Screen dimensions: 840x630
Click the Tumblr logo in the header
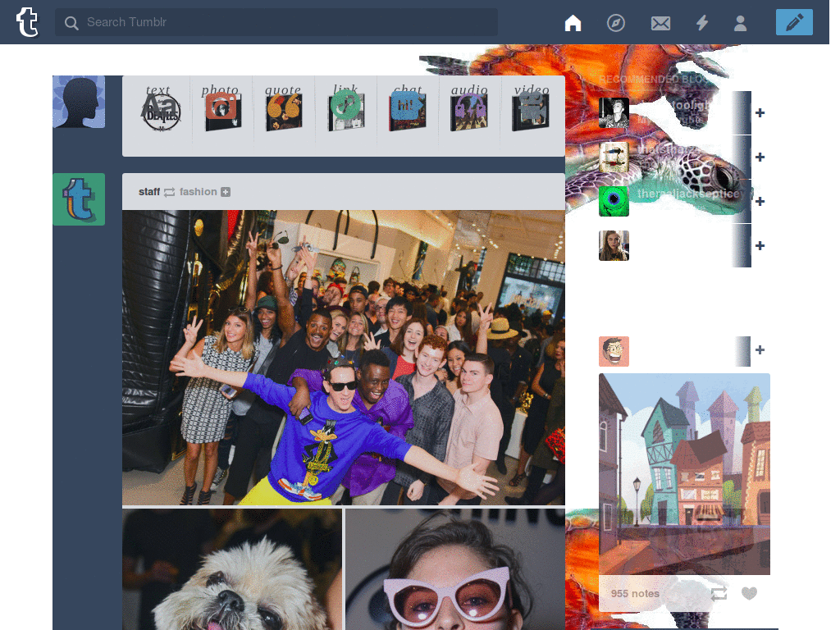27,22
